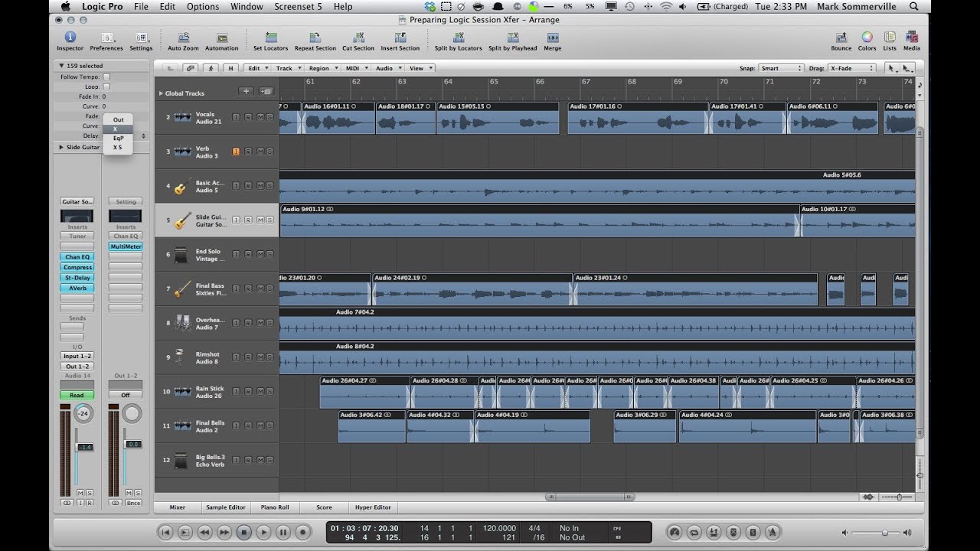This screenshot has width=980, height=551.
Task: Click the Play transport button
Action: pos(263,532)
